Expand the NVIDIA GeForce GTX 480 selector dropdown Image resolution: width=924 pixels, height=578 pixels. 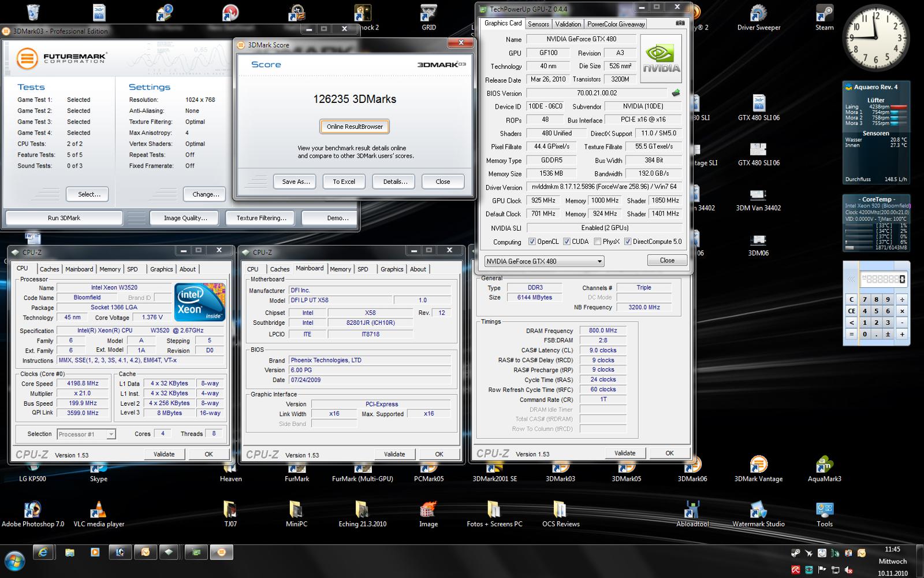(599, 261)
